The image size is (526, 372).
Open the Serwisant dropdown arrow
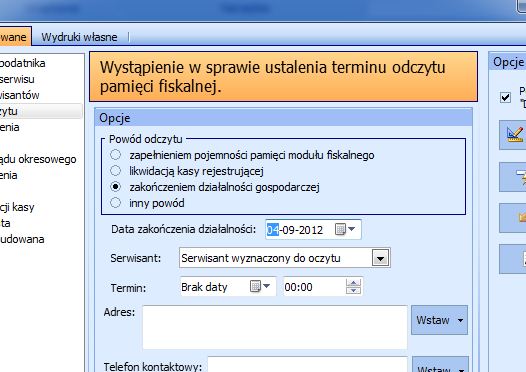pos(380,258)
